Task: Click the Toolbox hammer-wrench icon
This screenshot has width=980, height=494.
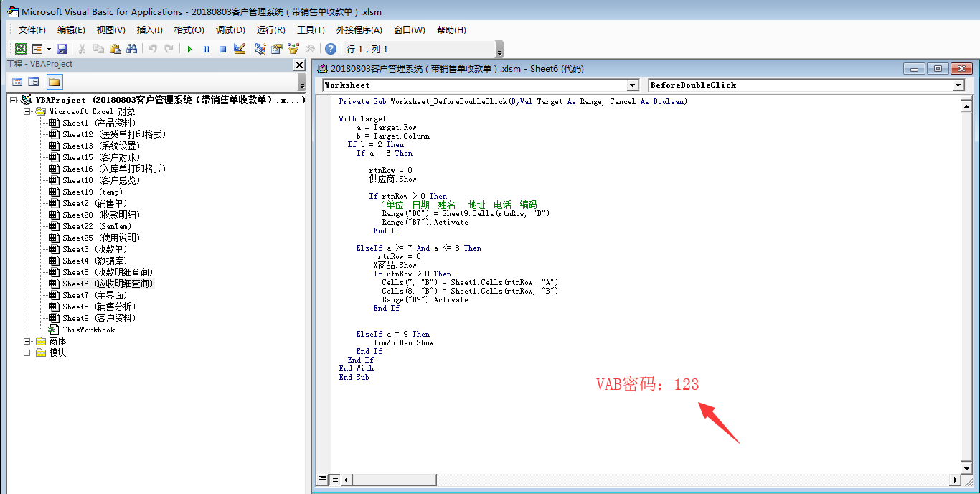Action: [x=310, y=49]
